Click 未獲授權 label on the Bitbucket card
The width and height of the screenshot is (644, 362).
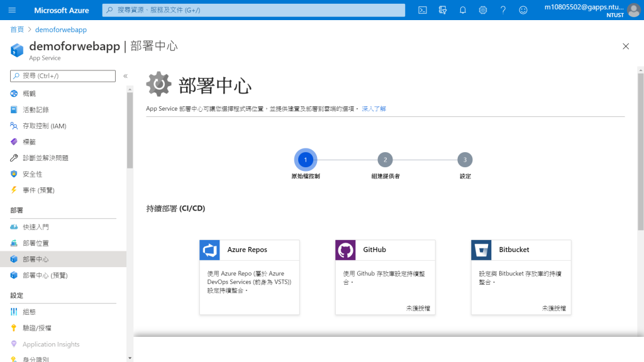(x=553, y=308)
